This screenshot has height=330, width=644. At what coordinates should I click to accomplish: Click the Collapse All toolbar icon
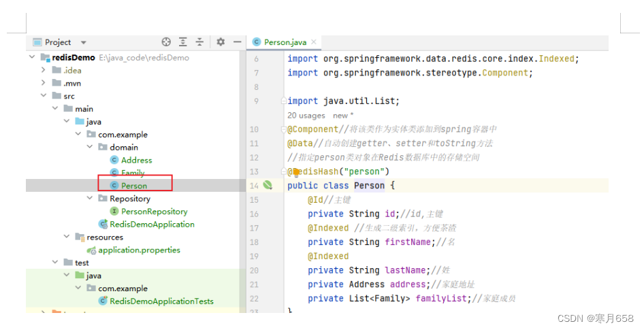[x=199, y=42]
